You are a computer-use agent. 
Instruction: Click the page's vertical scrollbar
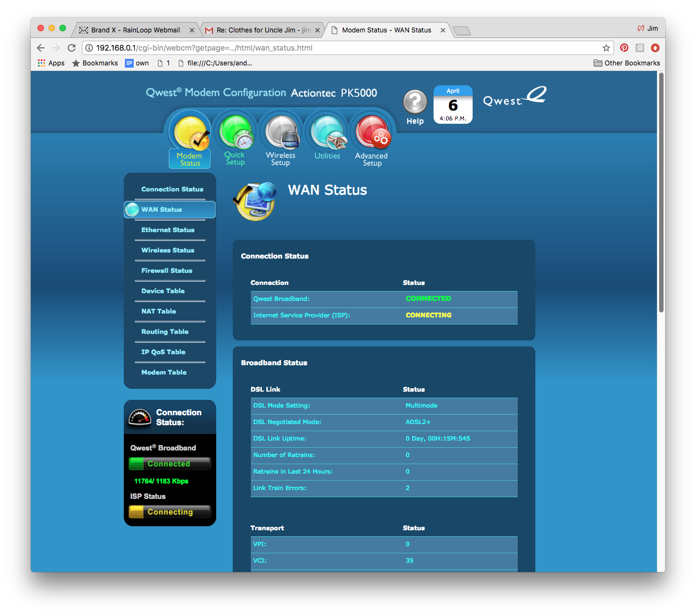pyautogui.click(x=661, y=193)
